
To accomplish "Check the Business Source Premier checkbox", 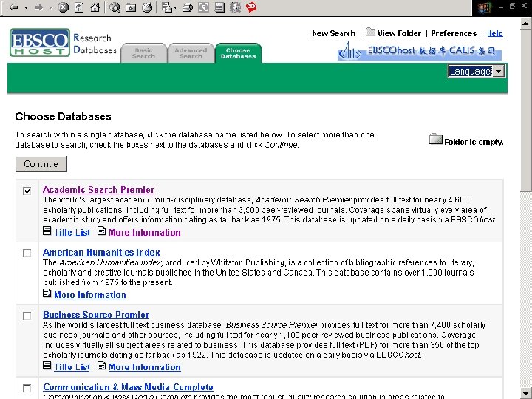I will click(x=27, y=316).
